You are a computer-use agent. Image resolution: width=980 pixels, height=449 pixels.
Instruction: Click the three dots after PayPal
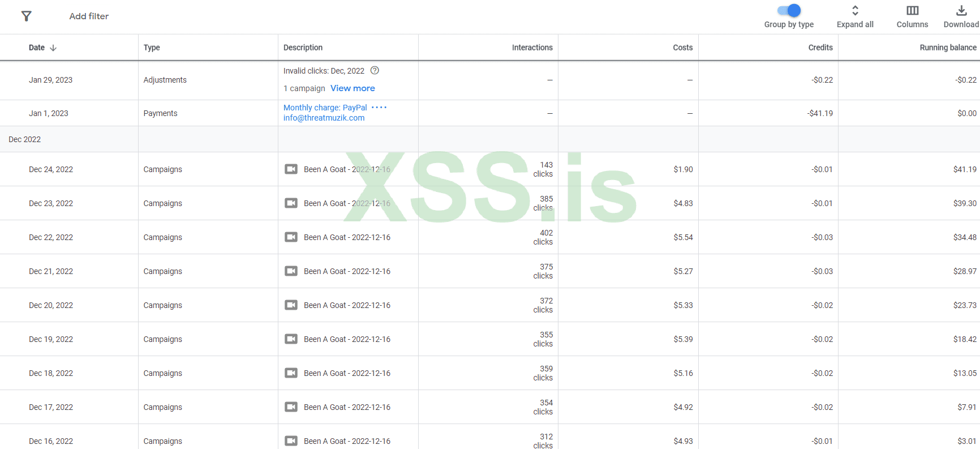tap(379, 107)
